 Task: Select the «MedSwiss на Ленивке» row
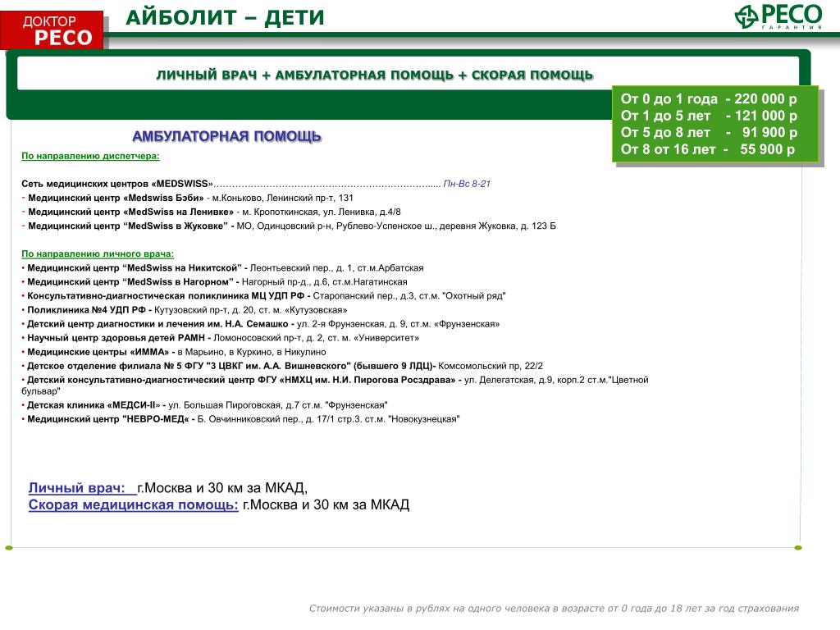[211, 212]
